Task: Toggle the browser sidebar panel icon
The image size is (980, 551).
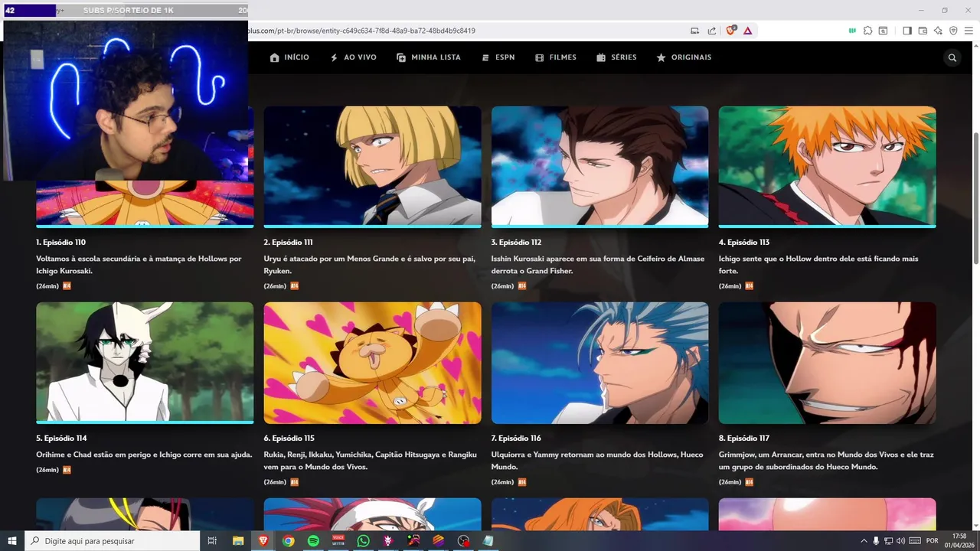Action: (907, 31)
